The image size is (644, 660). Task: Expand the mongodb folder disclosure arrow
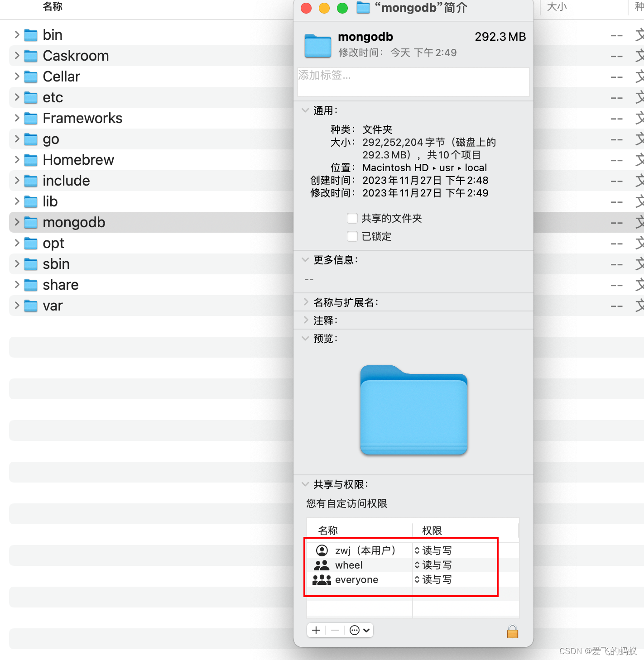17,222
